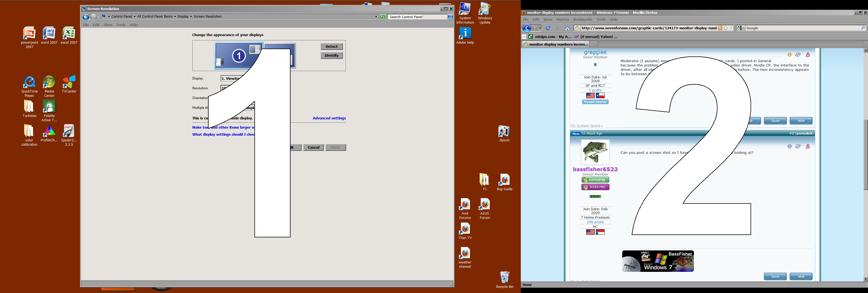Select monitor 1 thumbnail in display preview
This screenshot has width=868, height=293.
[239, 56]
